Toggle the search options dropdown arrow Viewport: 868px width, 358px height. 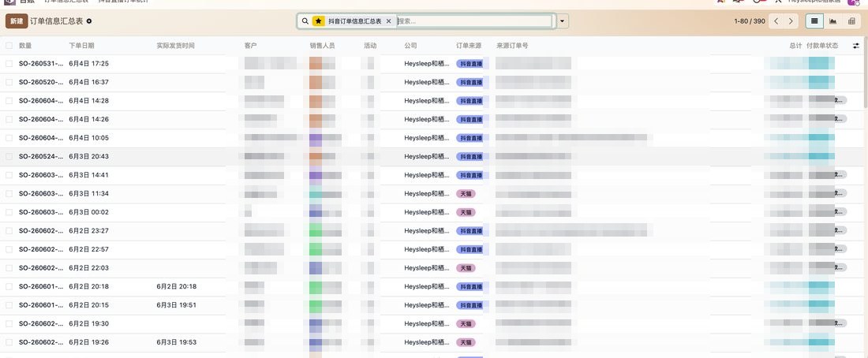563,21
